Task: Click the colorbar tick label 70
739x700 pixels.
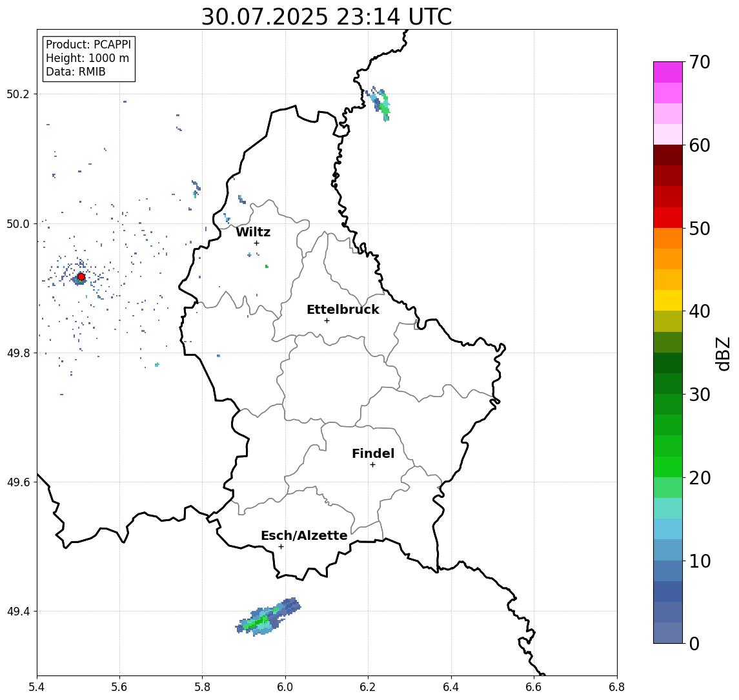Action: tap(700, 62)
